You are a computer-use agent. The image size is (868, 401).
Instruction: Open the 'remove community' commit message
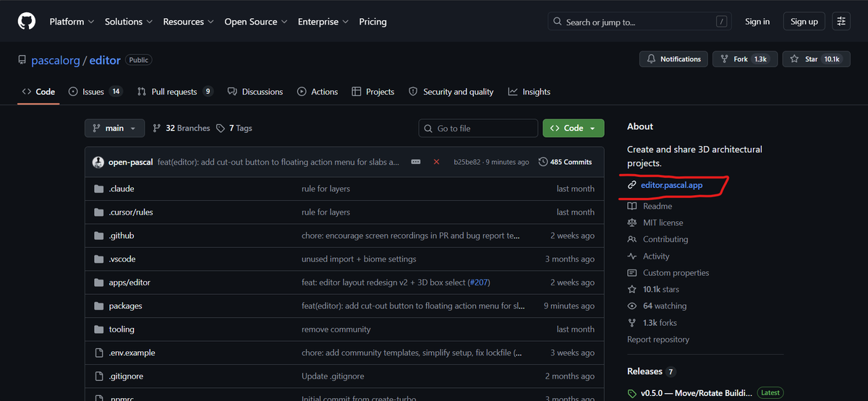tap(336, 329)
